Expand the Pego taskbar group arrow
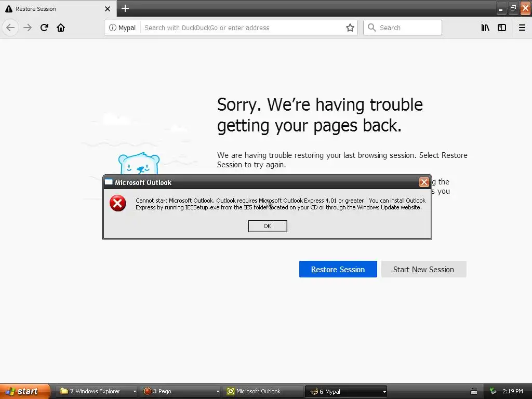The image size is (532, 399). point(218,392)
